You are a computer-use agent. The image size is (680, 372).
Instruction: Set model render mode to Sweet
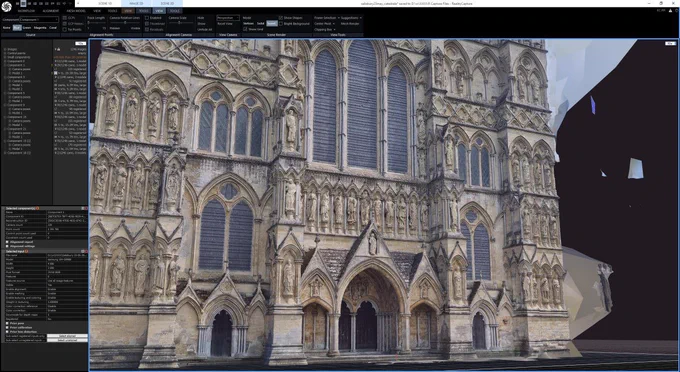[272, 23]
